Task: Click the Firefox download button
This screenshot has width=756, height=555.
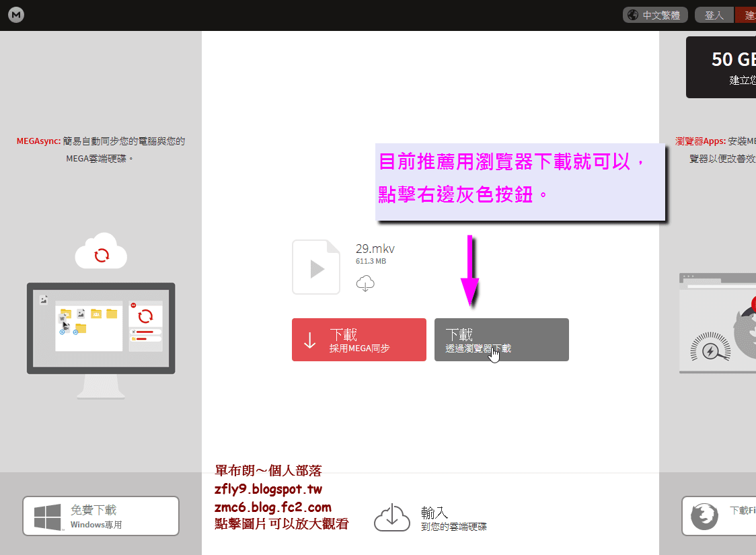Action: pos(719,516)
